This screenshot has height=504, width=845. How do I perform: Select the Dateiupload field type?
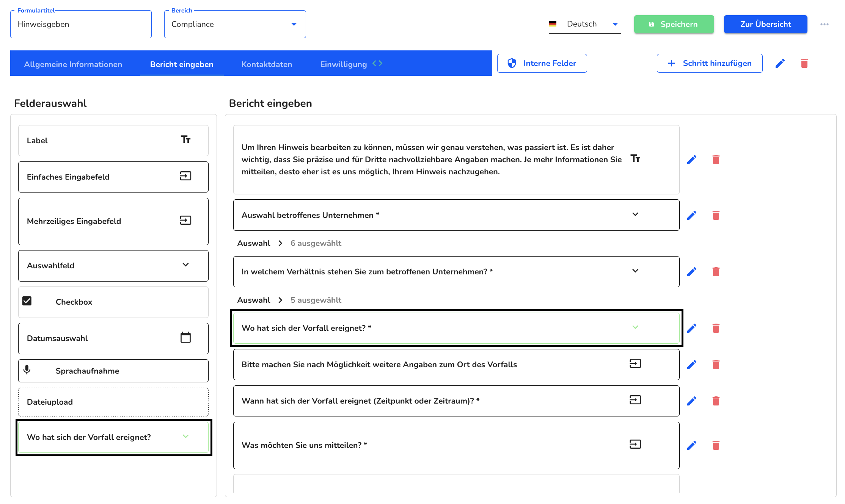pos(113,402)
